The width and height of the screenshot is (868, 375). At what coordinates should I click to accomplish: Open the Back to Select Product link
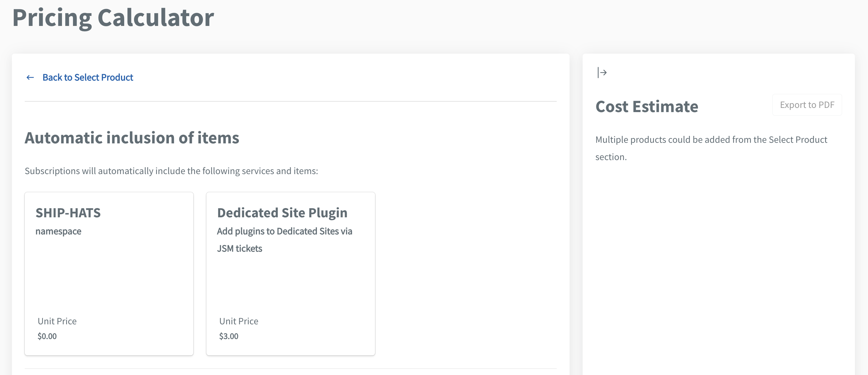pyautogui.click(x=88, y=78)
